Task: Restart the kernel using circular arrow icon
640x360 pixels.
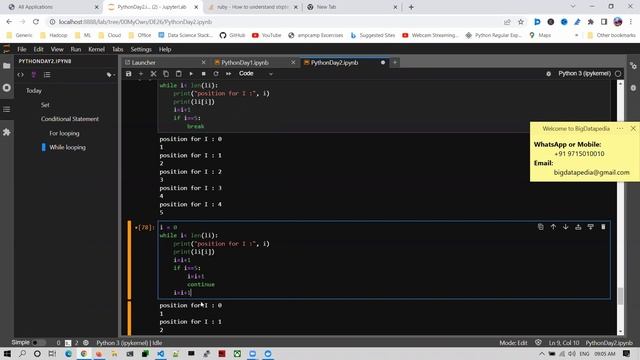Action: pos(216,74)
